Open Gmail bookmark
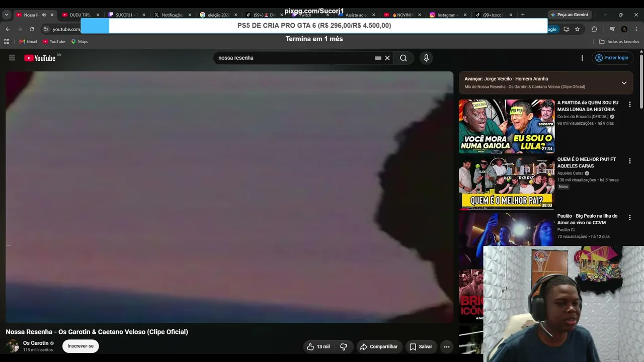The height and width of the screenshot is (362, 644). [28, 42]
